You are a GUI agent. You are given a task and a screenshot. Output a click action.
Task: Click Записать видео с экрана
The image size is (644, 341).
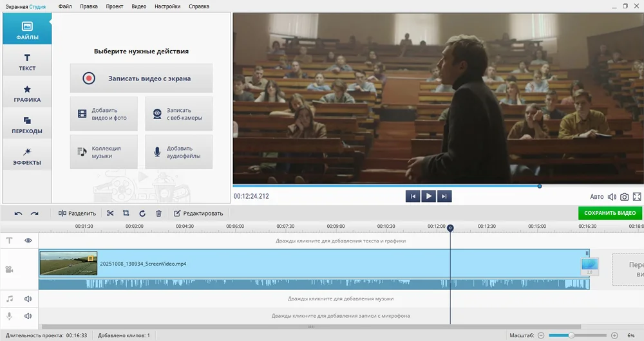(x=141, y=78)
